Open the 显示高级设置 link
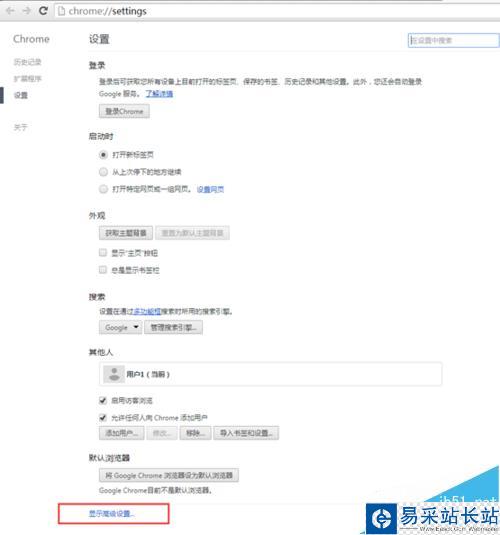Image resolution: width=500 pixels, height=535 pixels. 111,514
